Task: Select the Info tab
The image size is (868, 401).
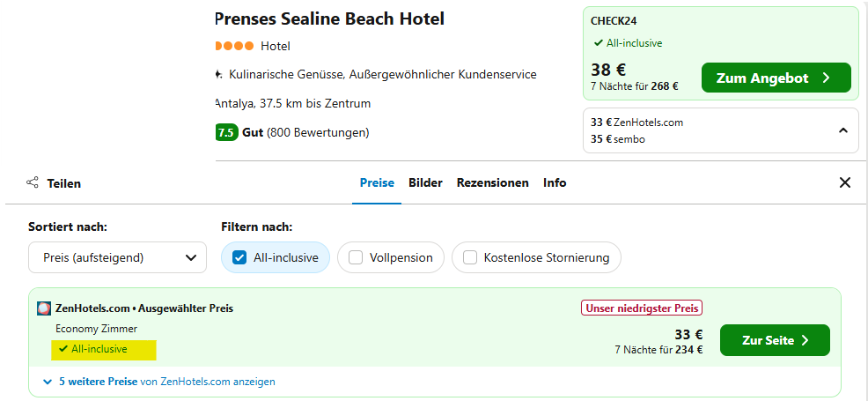Action: click(555, 182)
